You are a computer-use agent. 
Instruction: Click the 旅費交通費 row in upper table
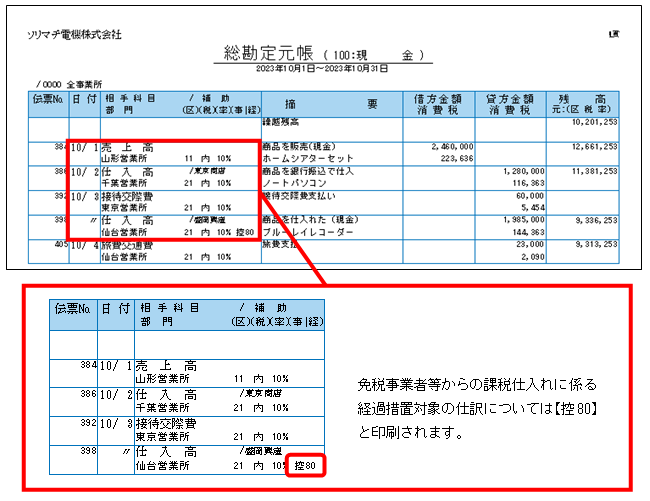[323, 251]
